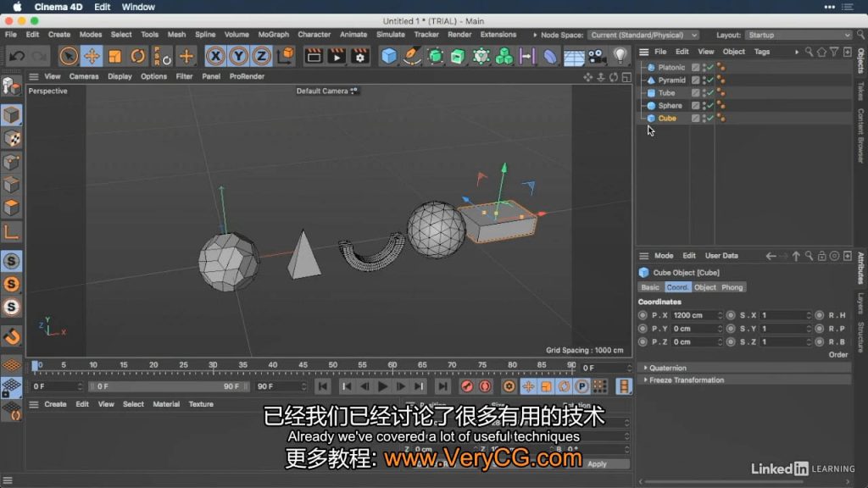Open Edit Render Settings icon

click(359, 56)
